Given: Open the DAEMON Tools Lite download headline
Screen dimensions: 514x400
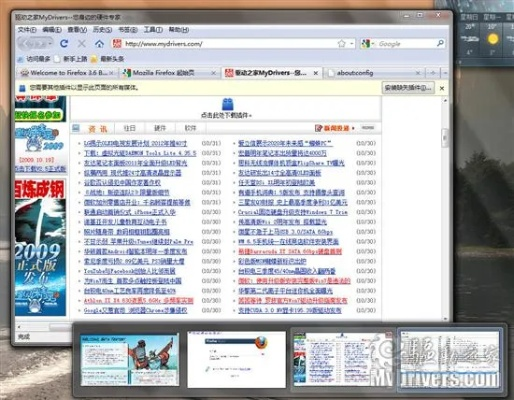Looking at the screenshot, I should coord(140,153).
